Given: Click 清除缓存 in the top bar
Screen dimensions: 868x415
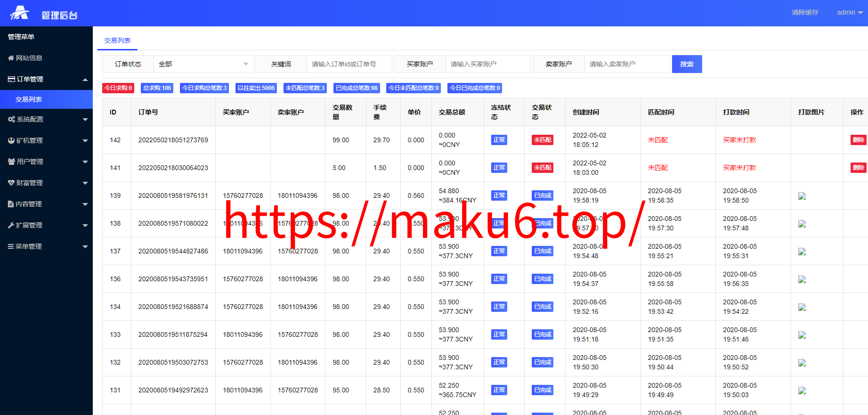Looking at the screenshot, I should tap(805, 12).
